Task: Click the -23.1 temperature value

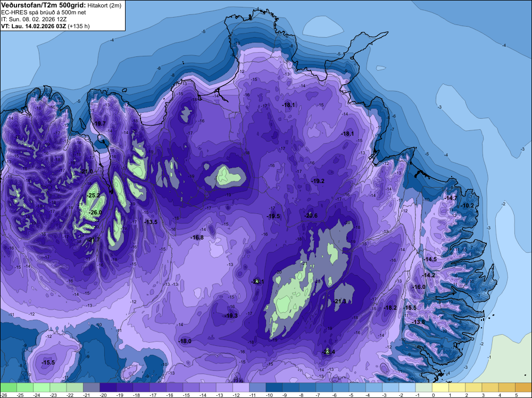Action: tap(257, 281)
